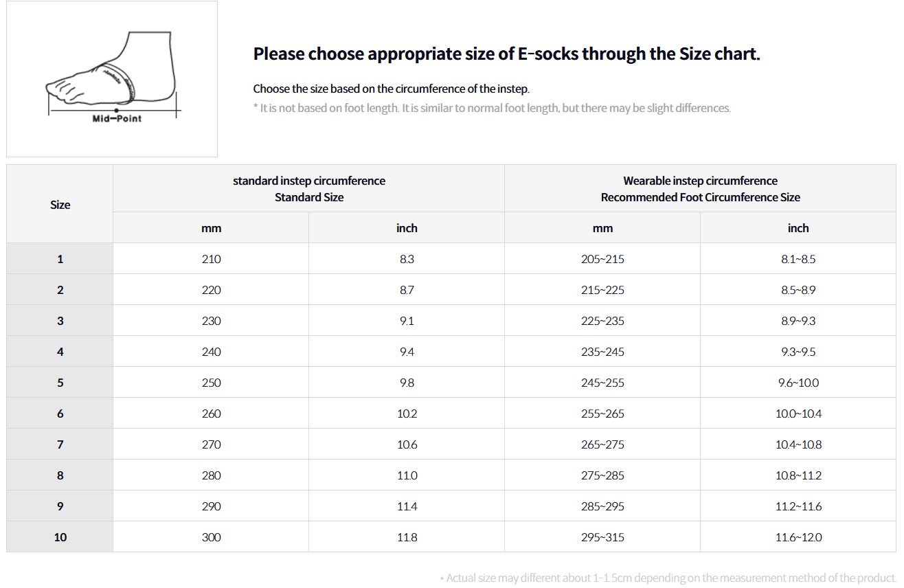Click the 9.4 inch standard size cell
Screen dimensions: 904x588
[x=407, y=352]
